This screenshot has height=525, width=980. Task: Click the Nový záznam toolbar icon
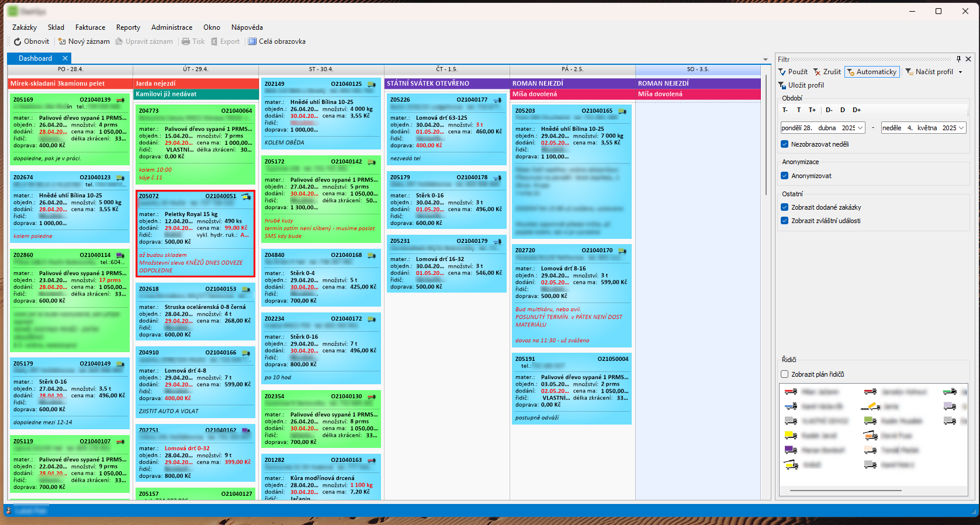[62, 41]
